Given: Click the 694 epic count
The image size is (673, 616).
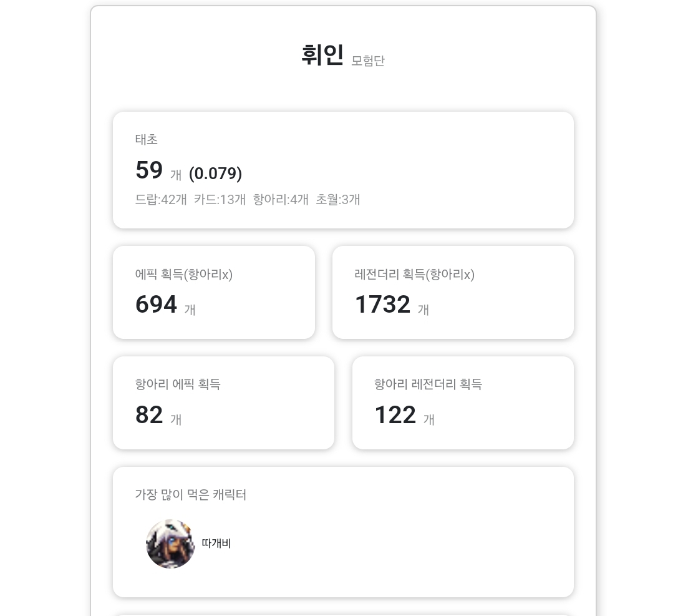Looking at the screenshot, I should point(156,305).
